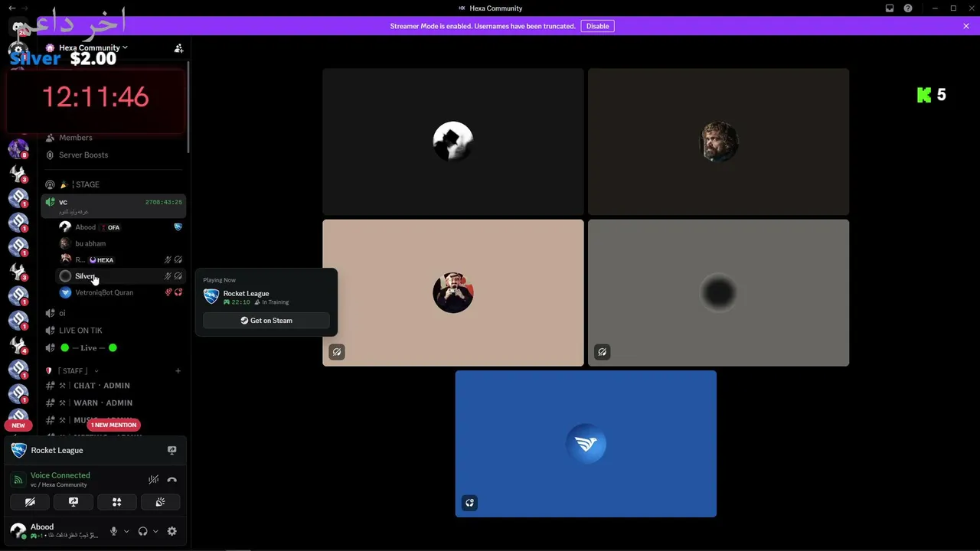980x551 pixels.
Task: Click the deafen icon on the blue tile
Action: click(469, 503)
